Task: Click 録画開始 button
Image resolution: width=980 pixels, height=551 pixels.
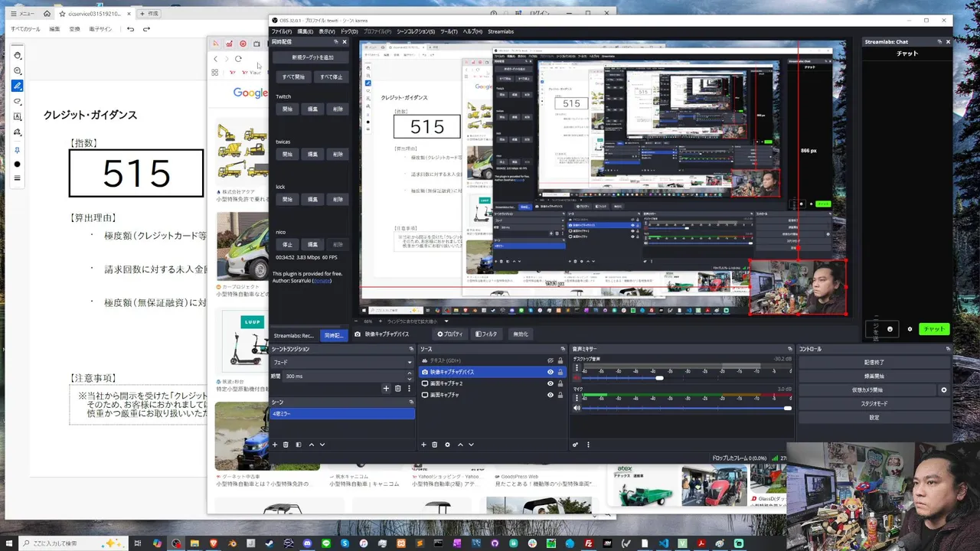Action: 874,376
